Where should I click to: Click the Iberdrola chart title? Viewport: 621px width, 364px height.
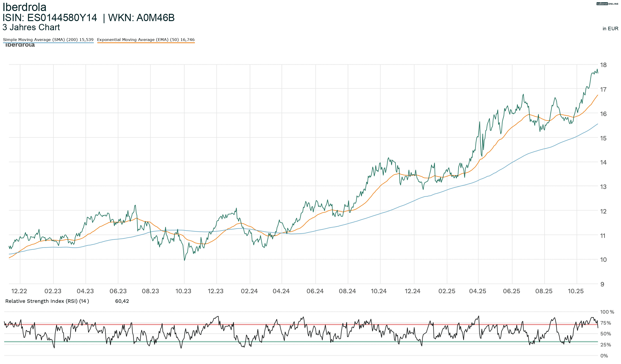coord(24,7)
